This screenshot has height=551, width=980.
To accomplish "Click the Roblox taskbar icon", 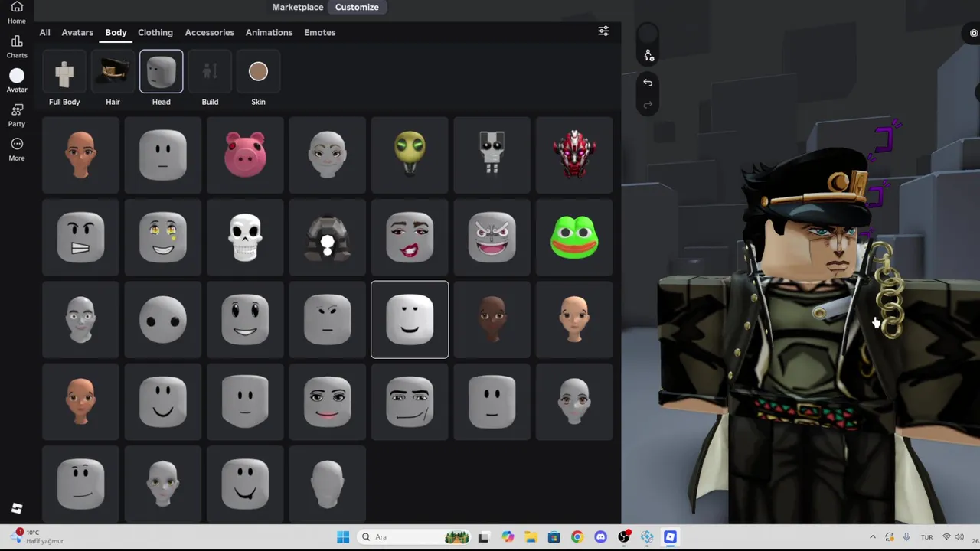I will tap(670, 537).
